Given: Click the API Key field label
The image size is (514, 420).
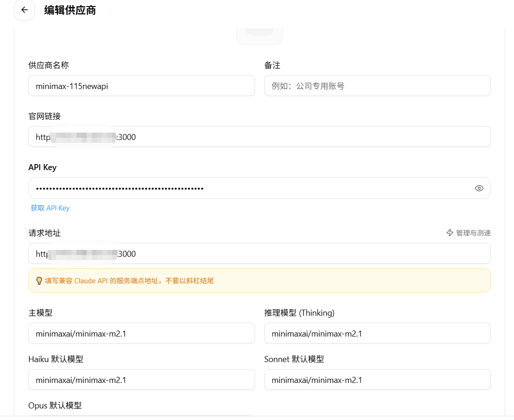Looking at the screenshot, I should [42, 167].
